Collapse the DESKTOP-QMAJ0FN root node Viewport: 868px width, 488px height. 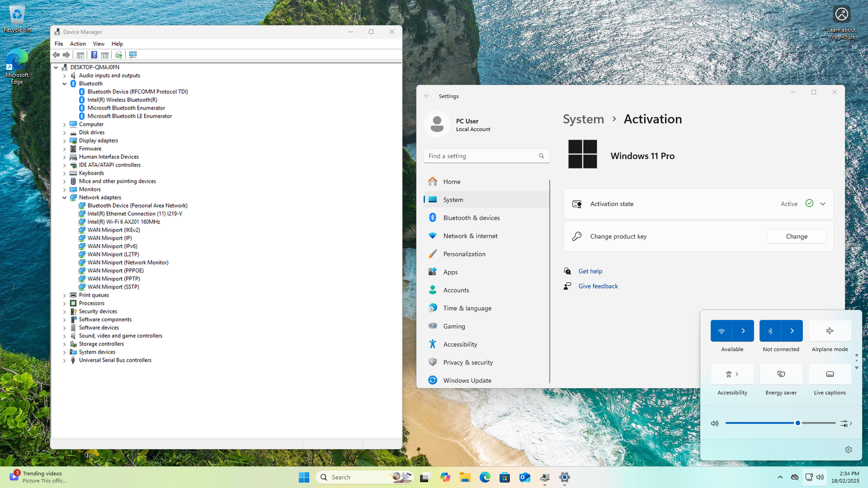(56, 68)
